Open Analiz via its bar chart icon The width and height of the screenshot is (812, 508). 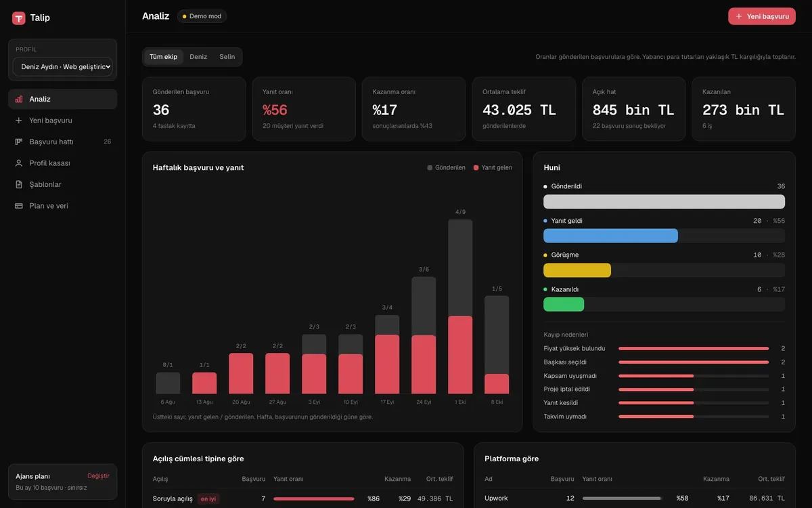pyautogui.click(x=19, y=99)
